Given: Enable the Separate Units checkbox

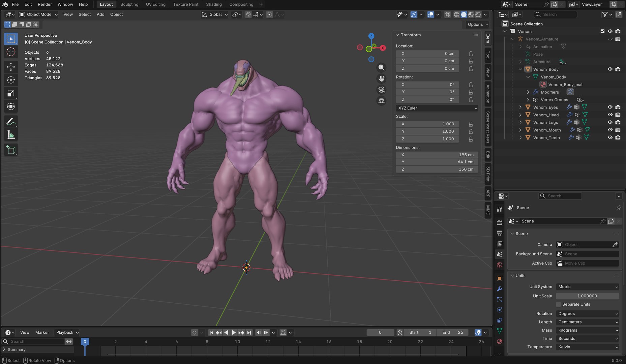Looking at the screenshot, I should pyautogui.click(x=559, y=304).
